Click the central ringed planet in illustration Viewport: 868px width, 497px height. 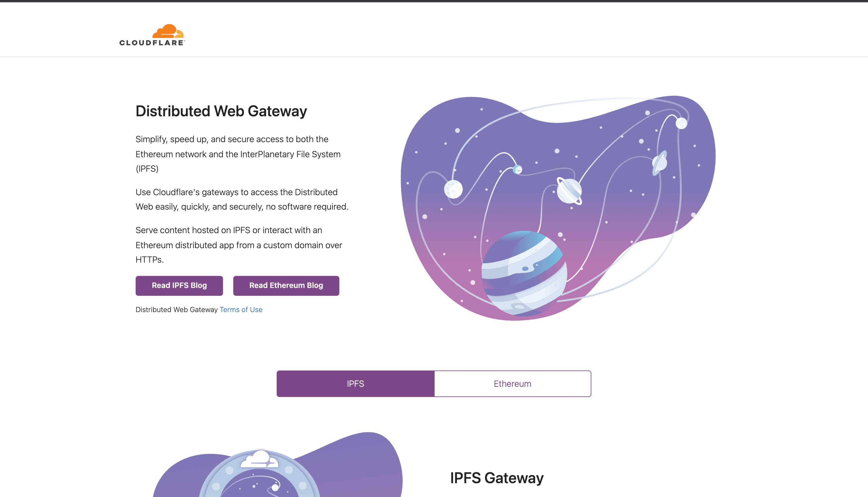569,191
